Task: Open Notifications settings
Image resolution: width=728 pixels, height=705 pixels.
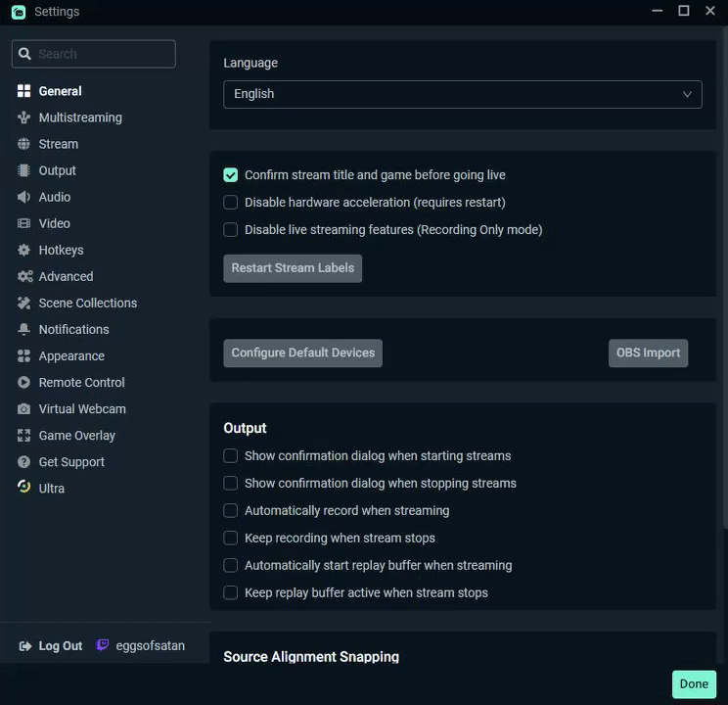Action: 73,330
